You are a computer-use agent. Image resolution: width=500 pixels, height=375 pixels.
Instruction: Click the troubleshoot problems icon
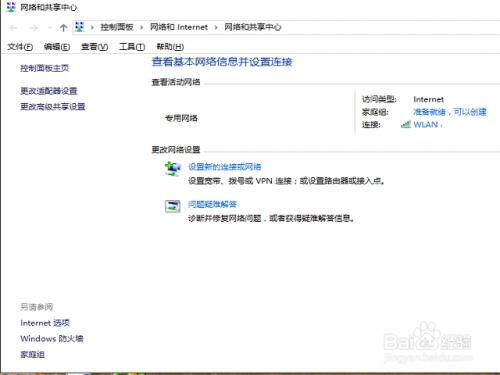tap(173, 206)
